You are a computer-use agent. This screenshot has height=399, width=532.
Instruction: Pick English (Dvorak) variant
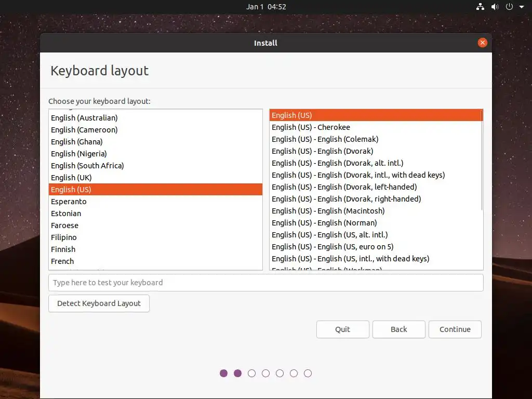375,151
